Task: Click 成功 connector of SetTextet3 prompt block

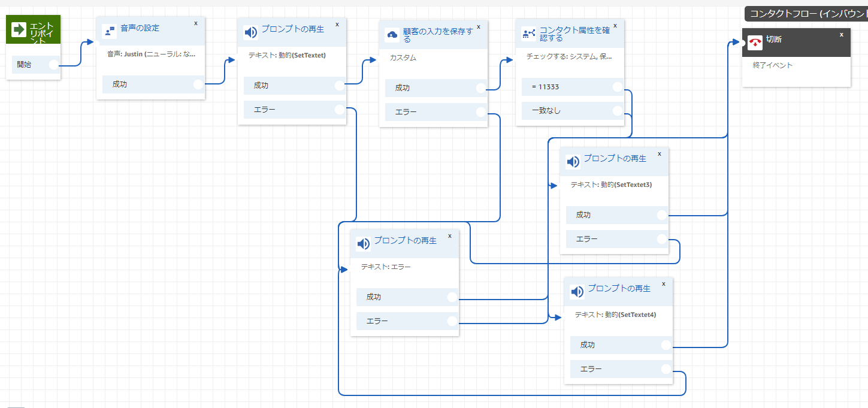Action: pos(662,215)
